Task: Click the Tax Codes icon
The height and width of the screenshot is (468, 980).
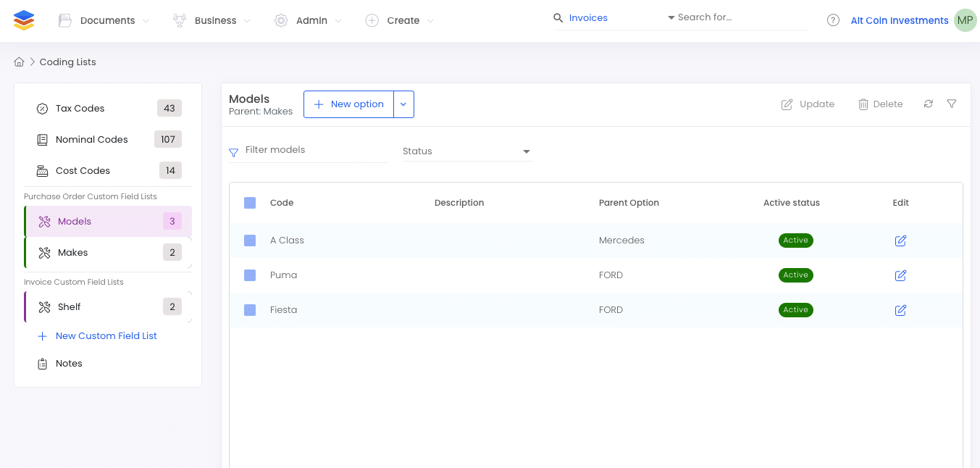Action: [x=43, y=109]
